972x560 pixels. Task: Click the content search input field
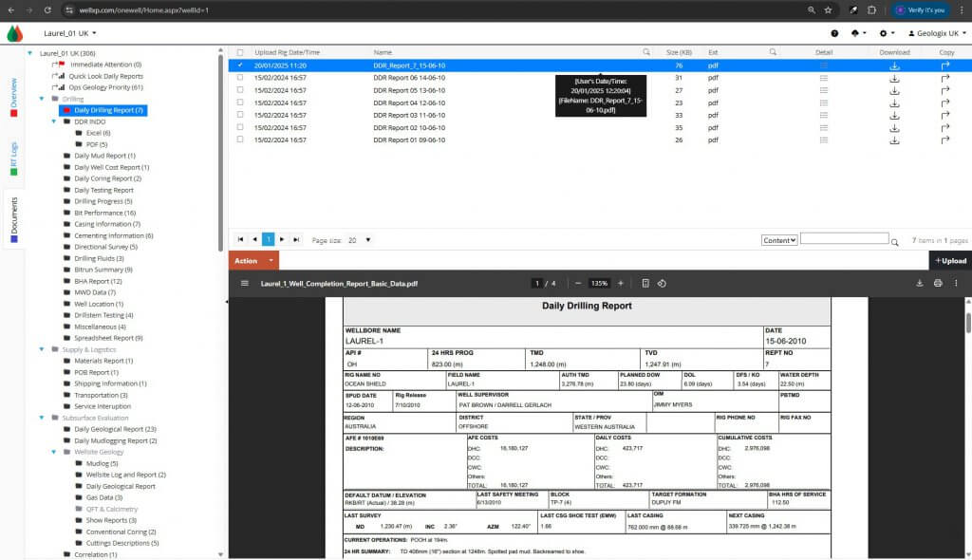point(844,239)
